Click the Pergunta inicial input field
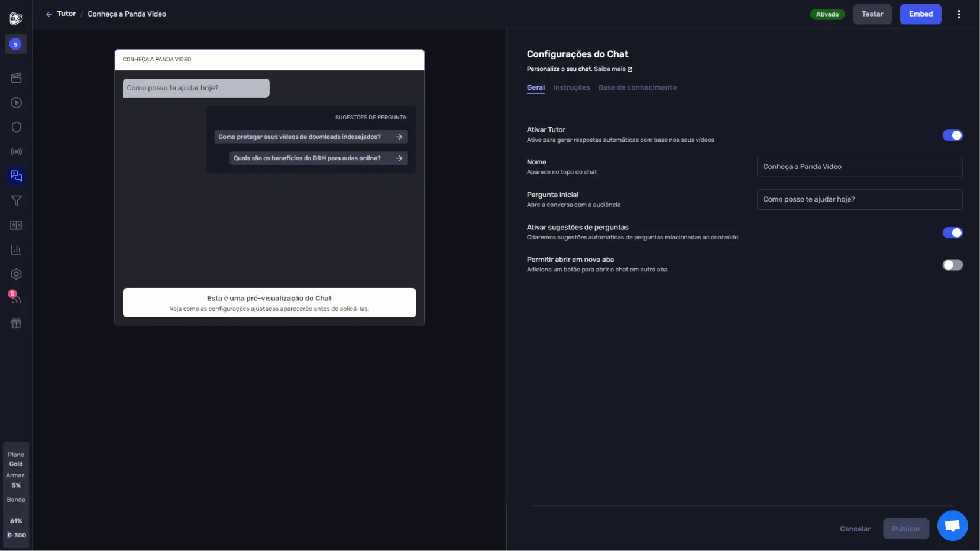This screenshot has height=551, width=980. (x=859, y=199)
